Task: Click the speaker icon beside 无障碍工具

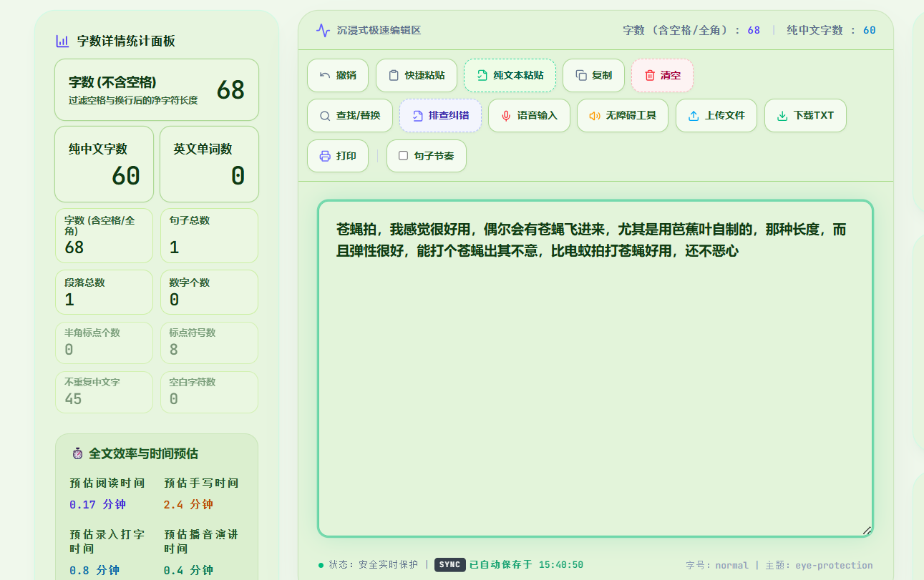Action: [x=595, y=115]
